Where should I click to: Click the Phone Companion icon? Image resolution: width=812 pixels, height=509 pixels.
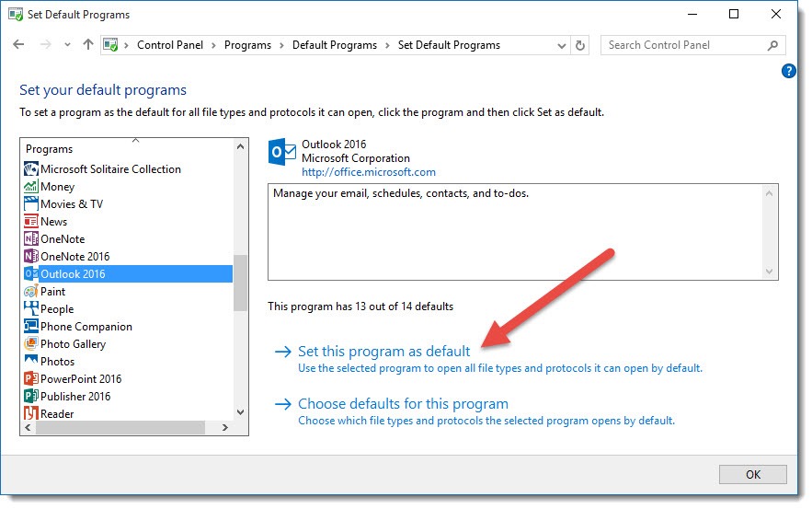pyautogui.click(x=31, y=326)
